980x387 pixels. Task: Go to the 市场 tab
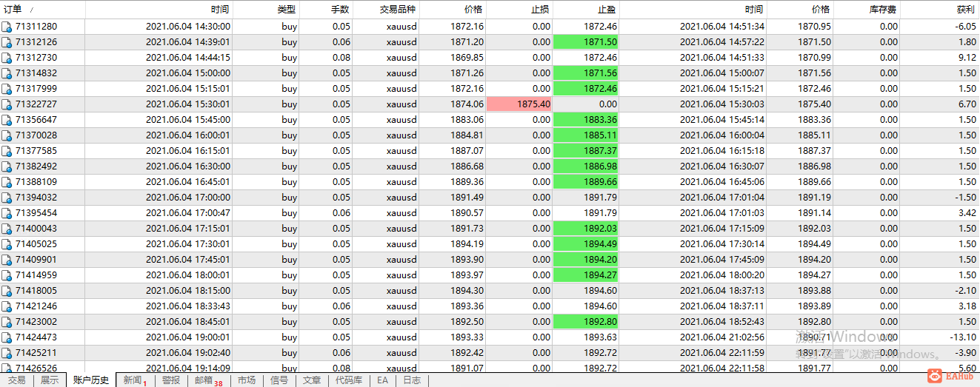point(247,380)
